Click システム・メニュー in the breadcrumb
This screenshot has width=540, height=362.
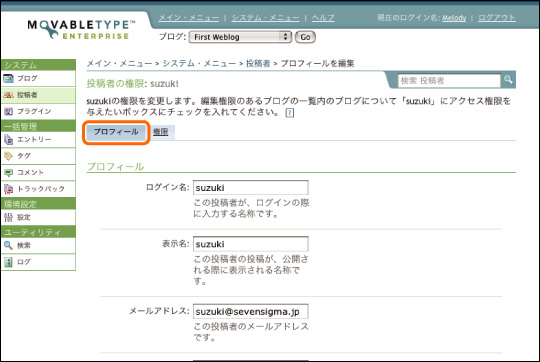pos(199,63)
